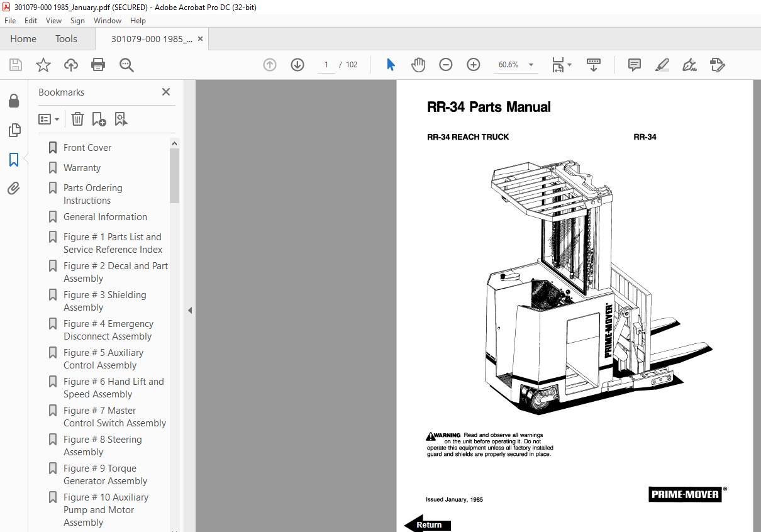Open the Sign document pen tool
The height and width of the screenshot is (532, 761).
pyautogui.click(x=689, y=65)
